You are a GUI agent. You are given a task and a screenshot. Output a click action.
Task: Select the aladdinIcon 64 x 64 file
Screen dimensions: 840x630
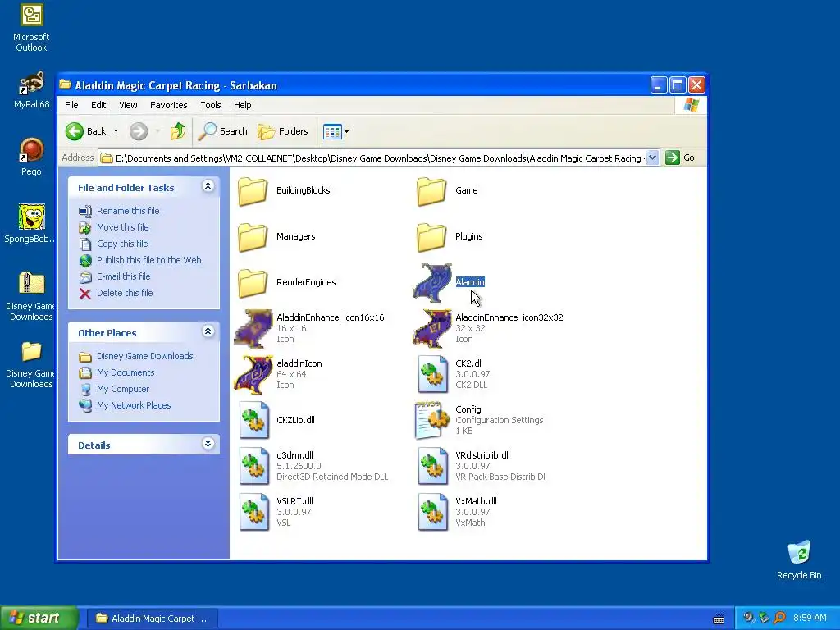(x=253, y=374)
